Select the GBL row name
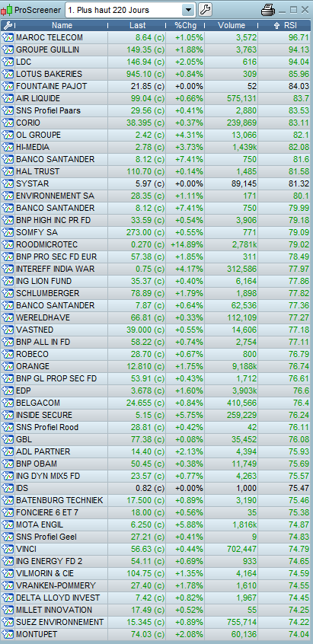The height and width of the screenshot is (644, 313). (24, 439)
